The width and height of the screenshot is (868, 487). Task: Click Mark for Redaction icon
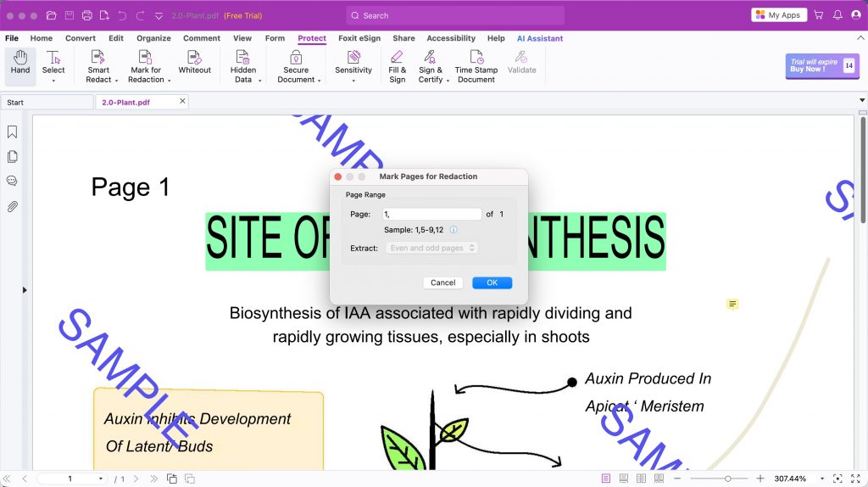coord(145,57)
